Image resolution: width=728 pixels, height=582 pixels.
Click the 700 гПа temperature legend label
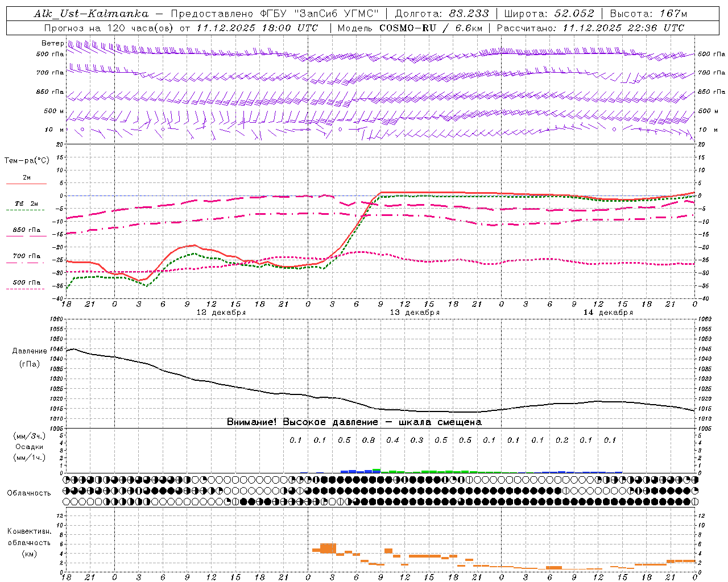coord(27,256)
